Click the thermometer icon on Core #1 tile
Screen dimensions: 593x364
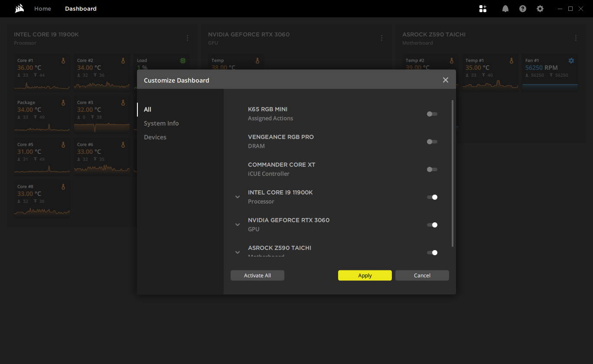click(x=63, y=61)
